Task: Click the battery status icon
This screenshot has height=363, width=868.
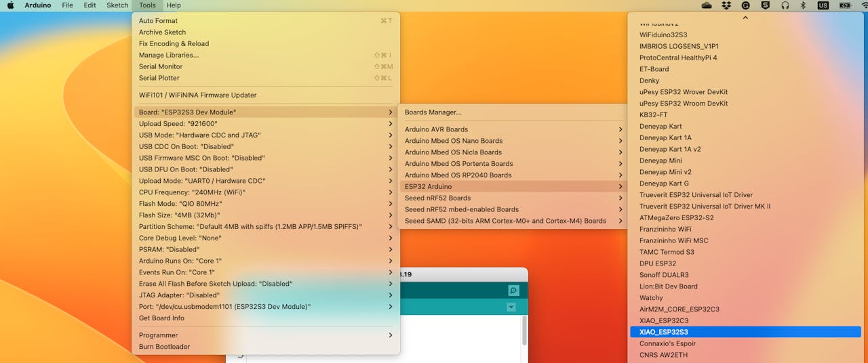Action: [x=845, y=5]
